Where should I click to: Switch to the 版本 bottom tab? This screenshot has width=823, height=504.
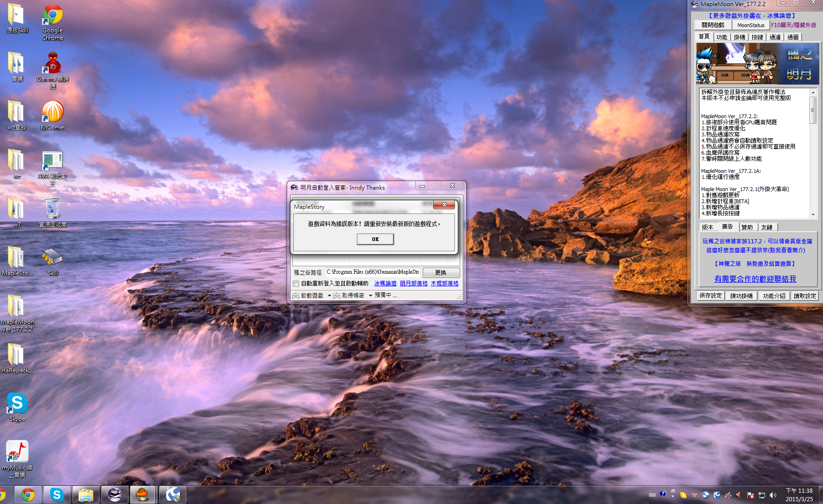(x=708, y=227)
